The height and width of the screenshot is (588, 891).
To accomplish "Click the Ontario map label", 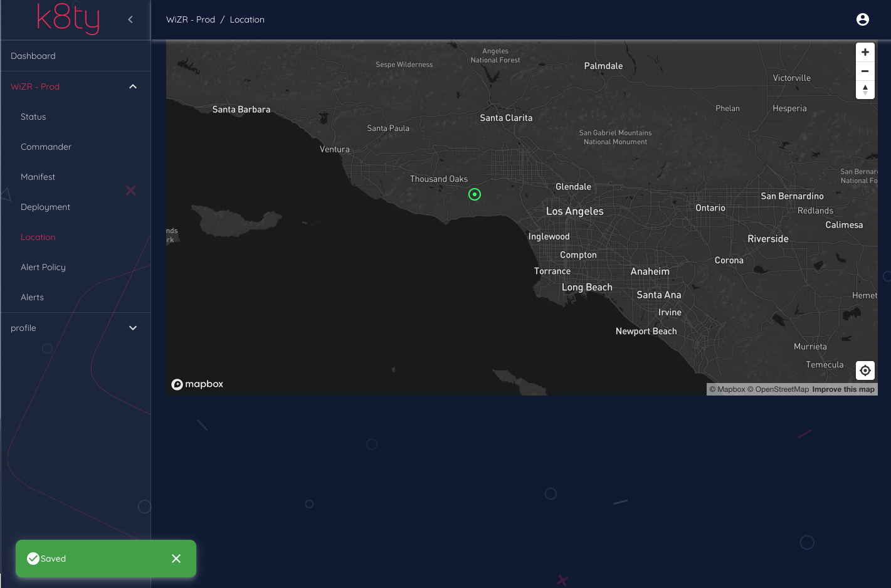I will (710, 208).
